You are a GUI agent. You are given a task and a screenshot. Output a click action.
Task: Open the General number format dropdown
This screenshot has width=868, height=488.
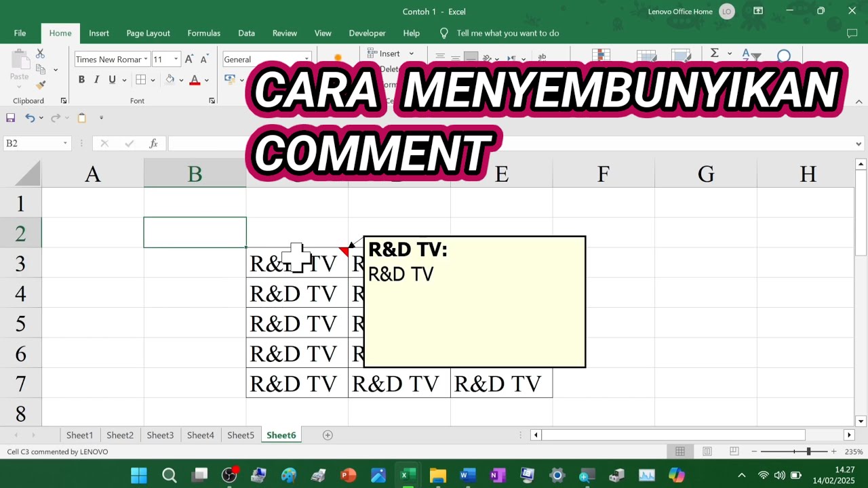[x=307, y=59]
